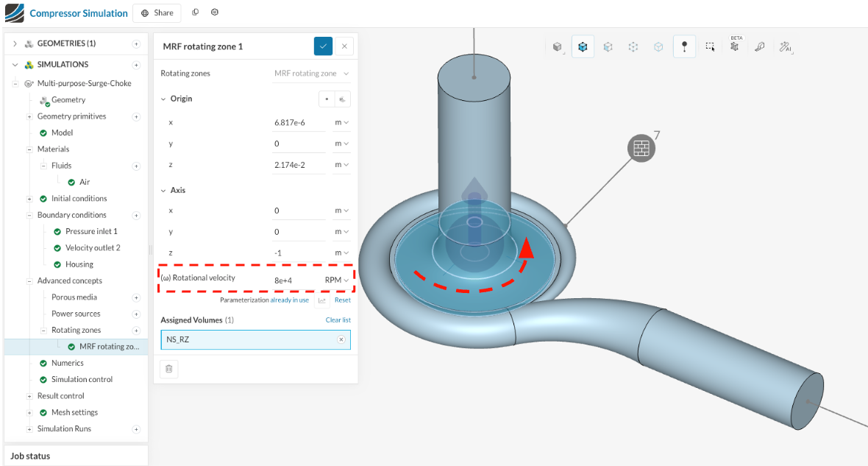Delete rotating zone with trash icon
Image resolution: width=868 pixels, height=466 pixels.
pyautogui.click(x=169, y=369)
